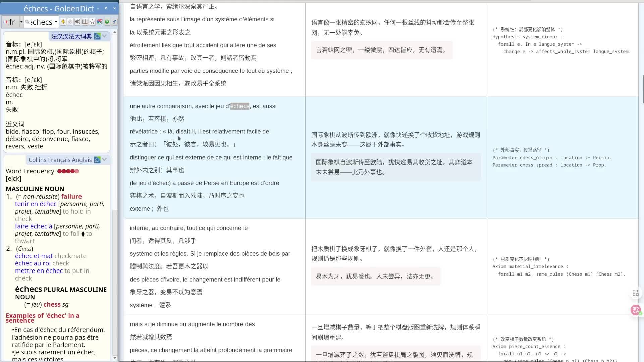Open the stacked books dictionaries icon
Image resolution: width=644 pixels, height=362 pixels.
point(100,22)
